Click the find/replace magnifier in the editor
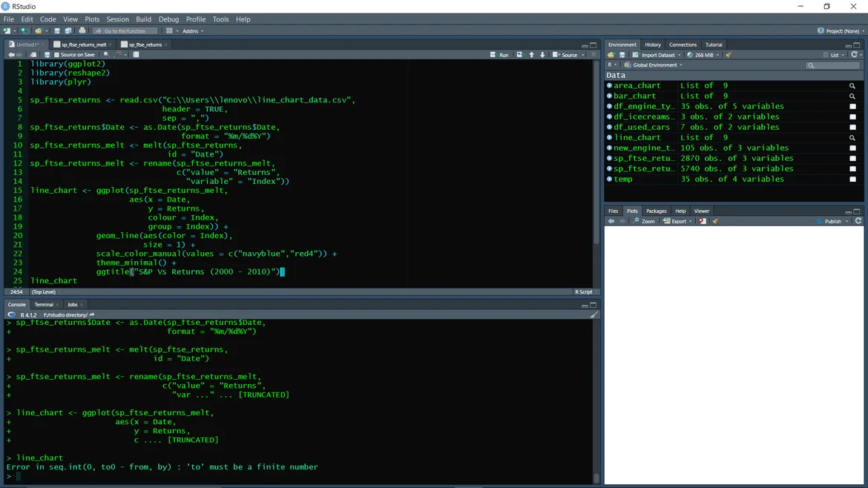This screenshot has width=868, height=488. (106, 55)
